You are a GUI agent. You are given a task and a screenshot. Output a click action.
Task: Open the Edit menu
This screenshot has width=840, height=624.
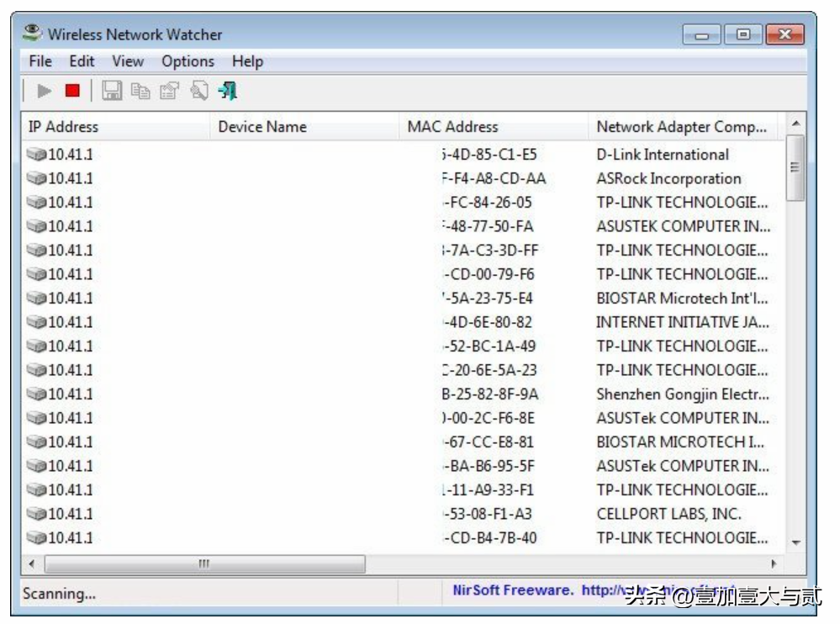coord(82,61)
